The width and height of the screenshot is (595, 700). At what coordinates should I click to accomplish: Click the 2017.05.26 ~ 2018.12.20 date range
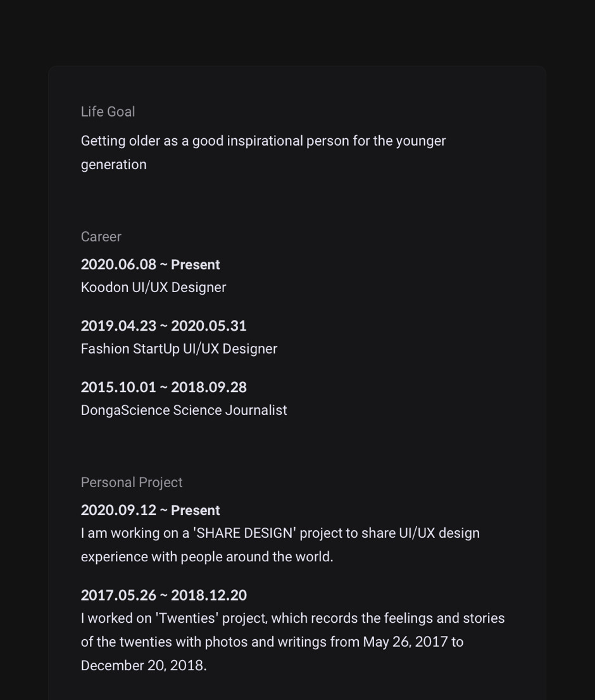(164, 595)
